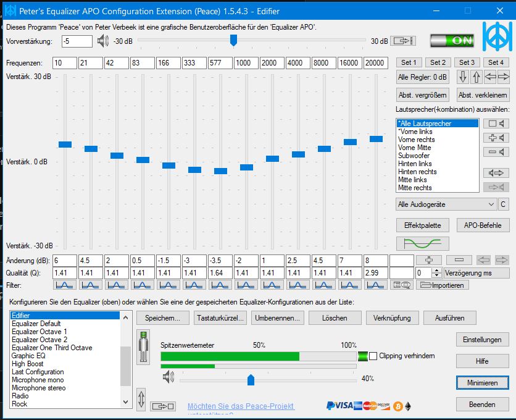Screen dimensions: 516x420
Task: Click the speaker icon next to Vorverstärkung
Action: click(102, 41)
